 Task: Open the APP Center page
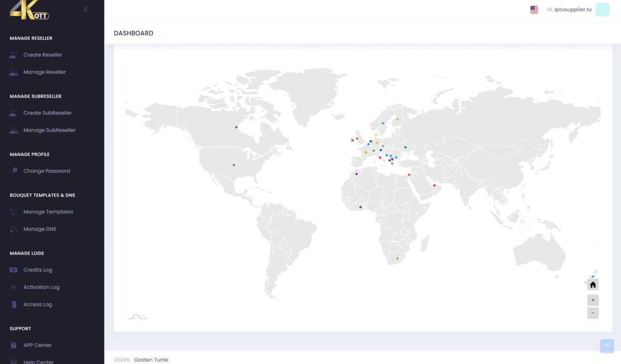37,345
